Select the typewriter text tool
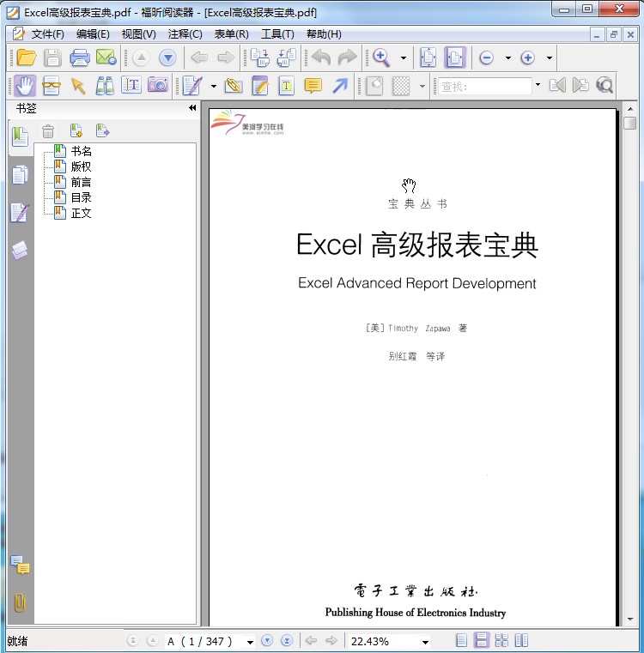Viewport: 644px width, 653px height. (x=286, y=86)
